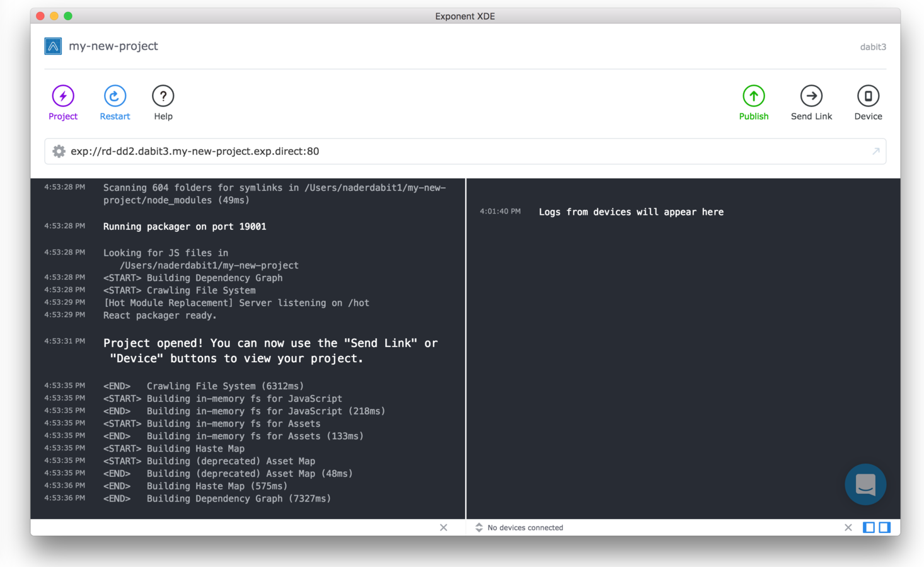Click '<END> Building Haste Map (575ms)' line

[195, 486]
